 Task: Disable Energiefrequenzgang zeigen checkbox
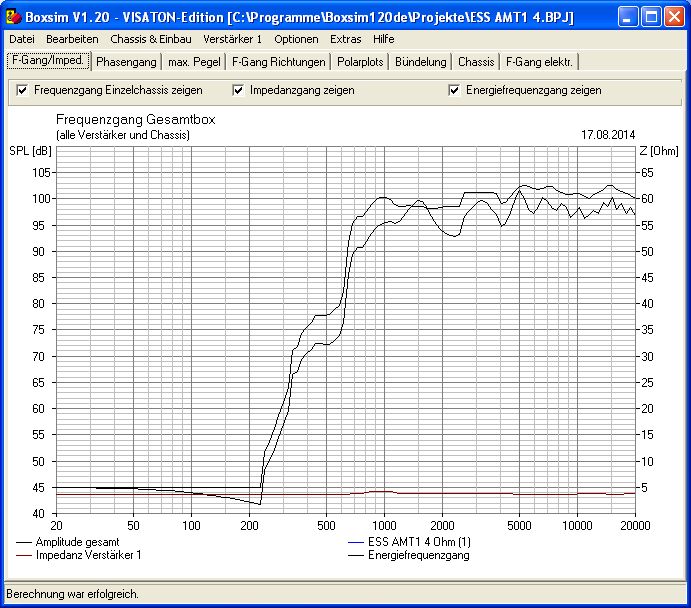click(456, 90)
